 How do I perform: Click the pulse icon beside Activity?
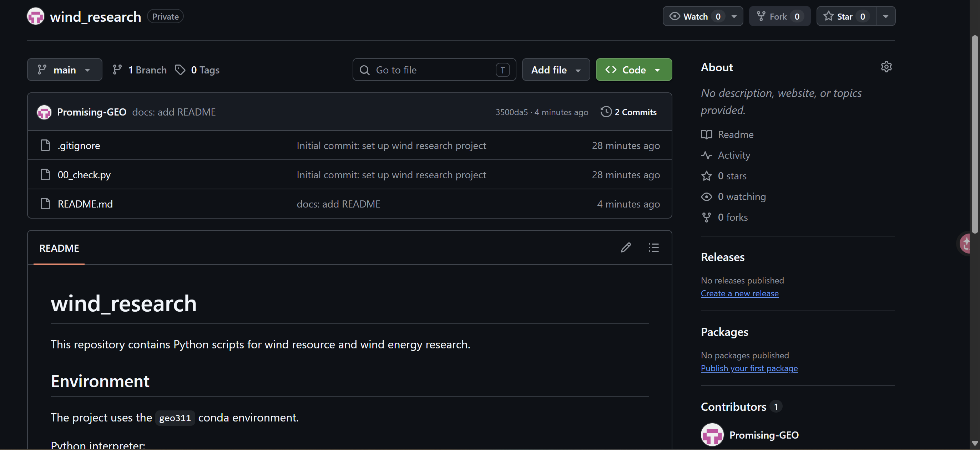(x=707, y=155)
